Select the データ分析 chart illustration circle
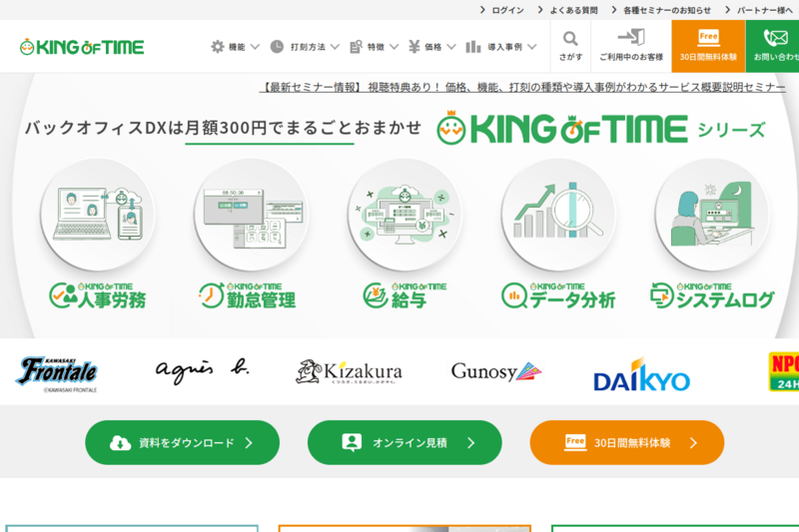Viewport: 799px width, 532px height. click(558, 215)
